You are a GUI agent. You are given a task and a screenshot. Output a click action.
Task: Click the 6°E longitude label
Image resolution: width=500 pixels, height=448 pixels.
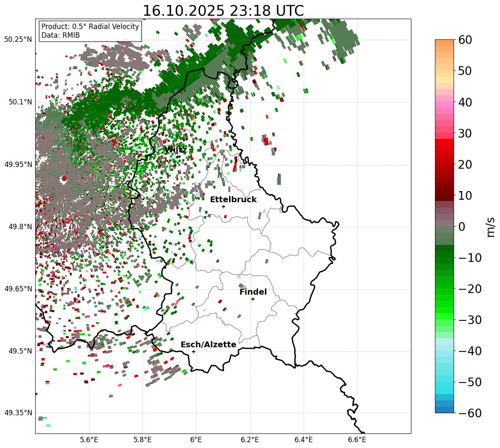(196, 439)
